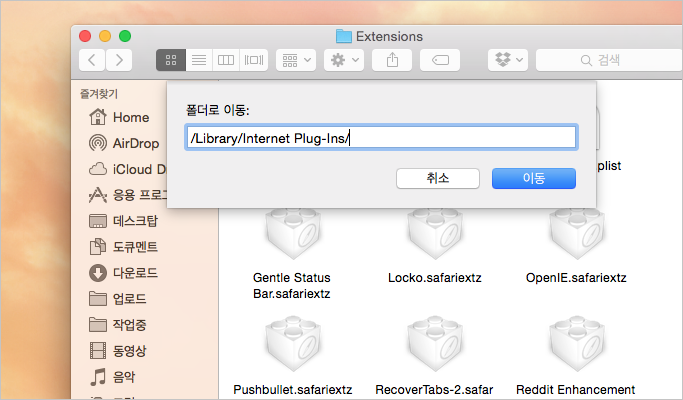
Task: Switch to icon view
Action: 171,60
